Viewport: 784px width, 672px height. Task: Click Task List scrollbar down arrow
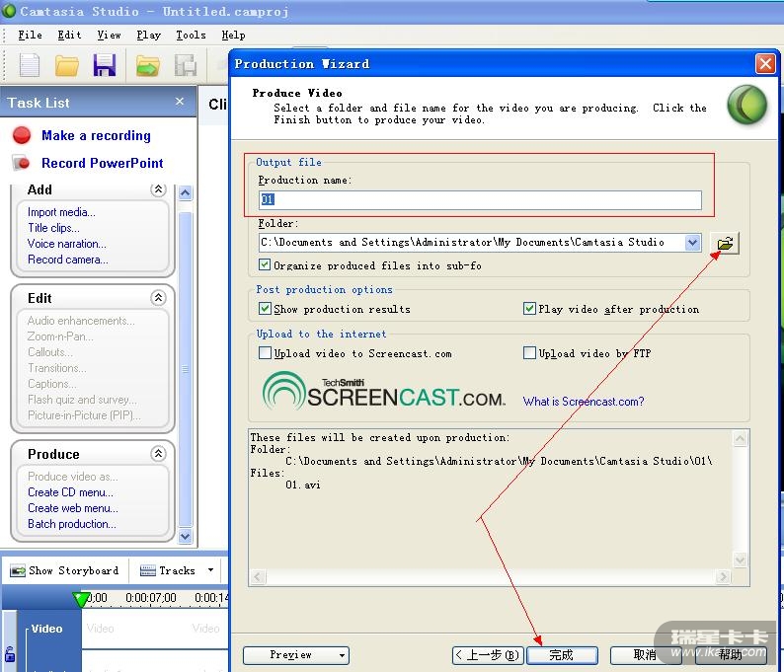click(x=185, y=536)
